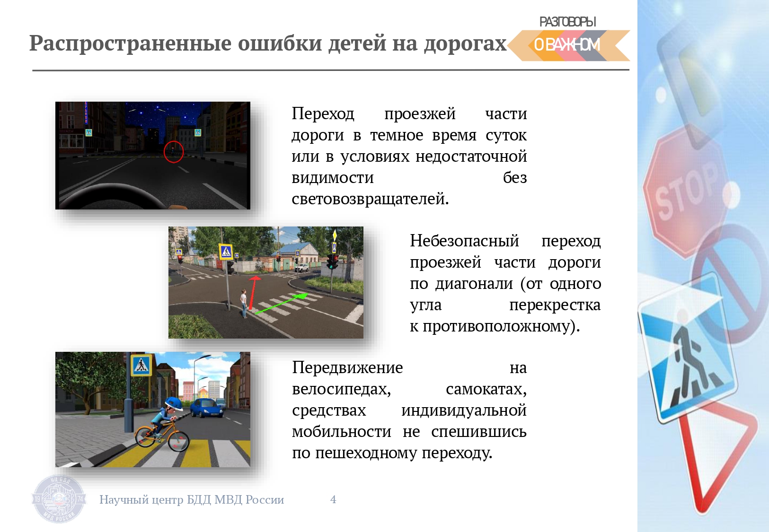Select the cyclist on crosswalk image

point(153,410)
